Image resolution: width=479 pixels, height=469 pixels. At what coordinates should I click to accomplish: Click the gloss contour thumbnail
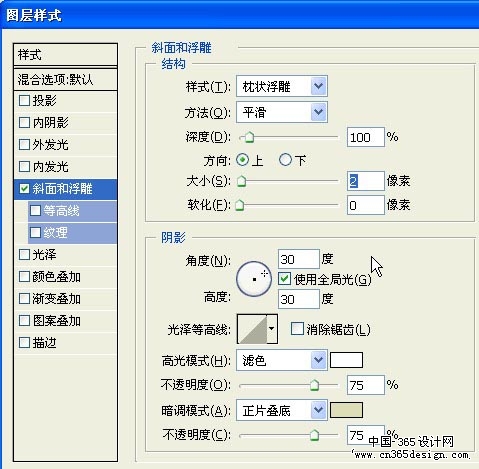click(252, 329)
